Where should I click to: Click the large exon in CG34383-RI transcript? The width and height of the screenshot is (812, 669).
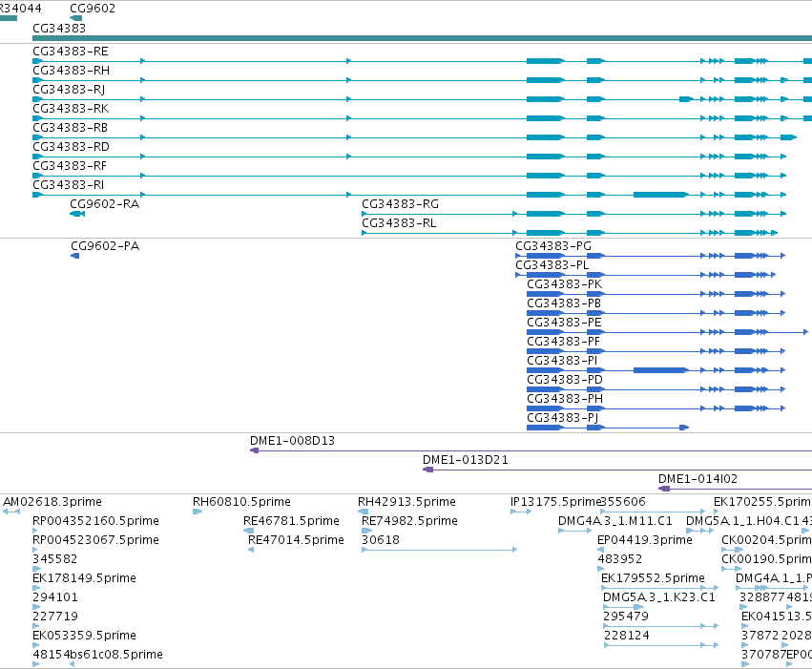click(661, 195)
